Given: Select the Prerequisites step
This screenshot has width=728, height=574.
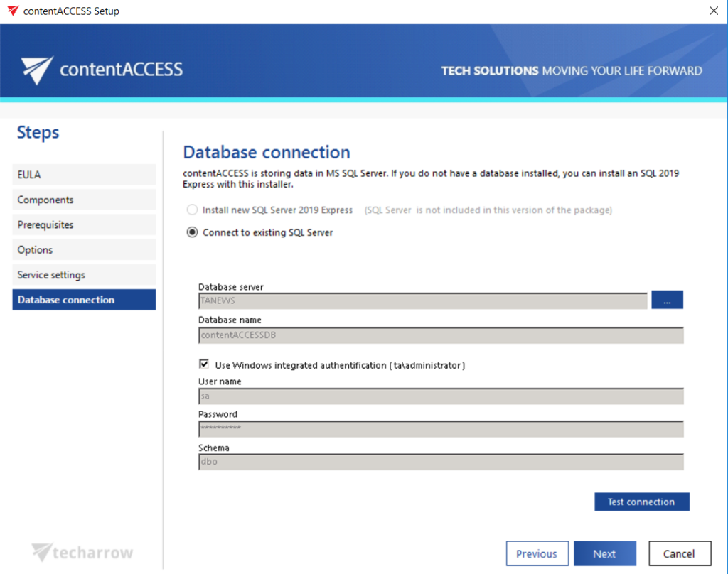Looking at the screenshot, I should pyautogui.click(x=84, y=224).
